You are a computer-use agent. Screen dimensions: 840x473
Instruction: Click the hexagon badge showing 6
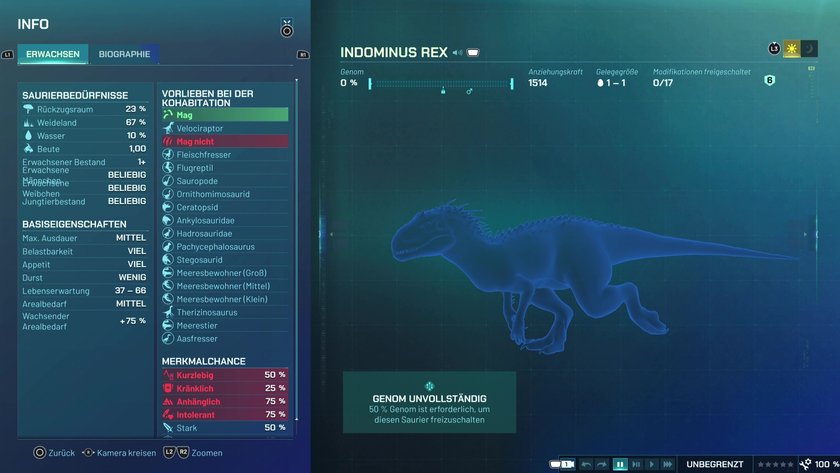coord(769,80)
